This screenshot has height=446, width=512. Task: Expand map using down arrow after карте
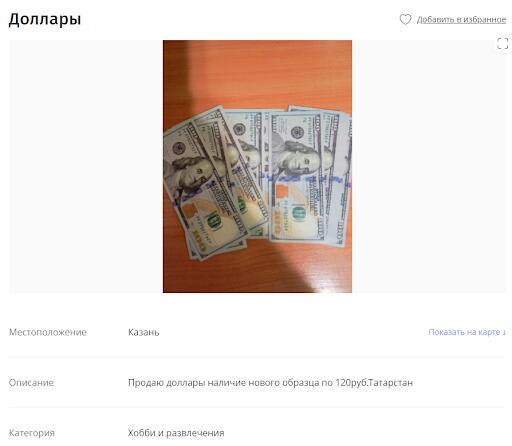(504, 332)
